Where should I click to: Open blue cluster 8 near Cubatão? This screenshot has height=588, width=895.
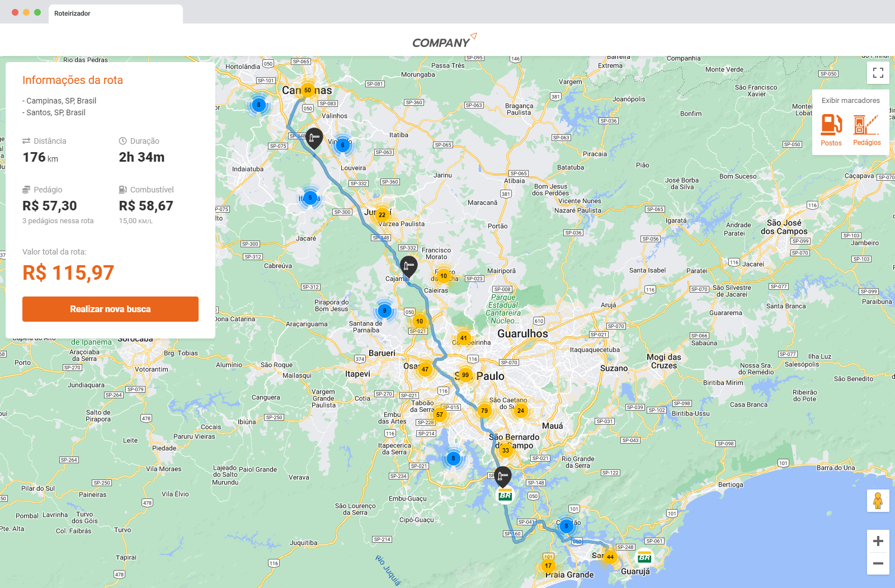[x=566, y=526]
